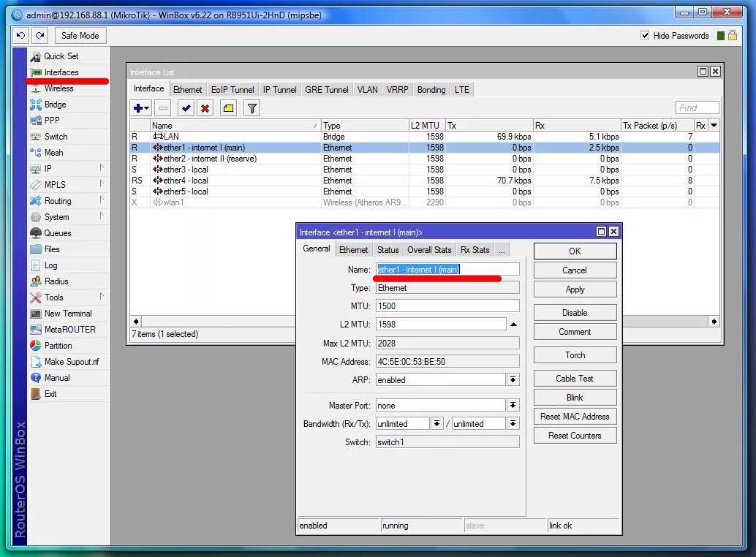This screenshot has height=557, width=756.
Task: Open New Terminal in sidebar
Action: coord(69,314)
